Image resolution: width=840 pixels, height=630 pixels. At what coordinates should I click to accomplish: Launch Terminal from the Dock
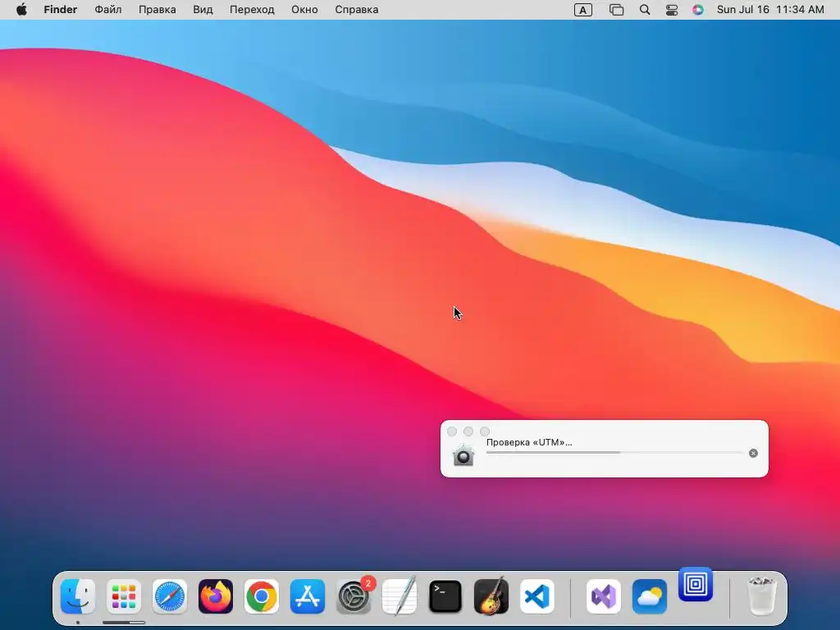445,596
